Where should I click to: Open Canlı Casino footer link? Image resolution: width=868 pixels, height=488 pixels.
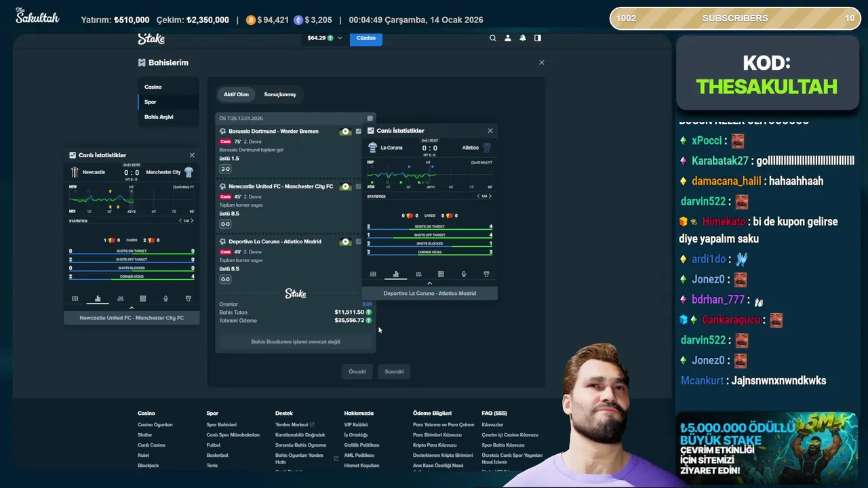(x=151, y=445)
